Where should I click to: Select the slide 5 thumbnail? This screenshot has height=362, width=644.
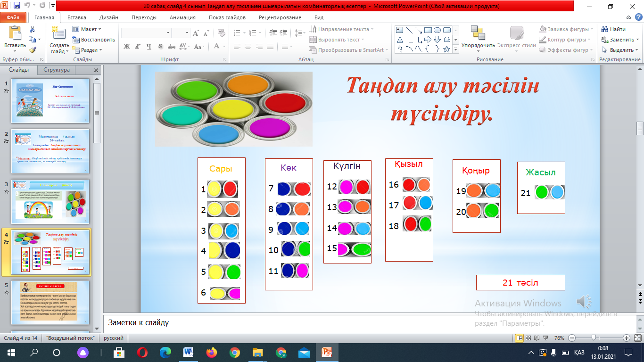(50, 303)
